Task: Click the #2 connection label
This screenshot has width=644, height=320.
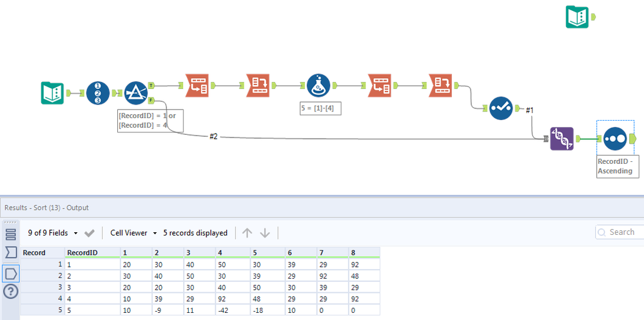Action: tap(213, 137)
